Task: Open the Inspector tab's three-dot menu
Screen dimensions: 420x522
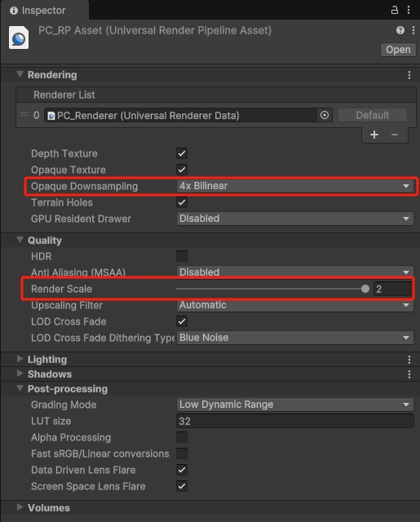Action: 409,10
